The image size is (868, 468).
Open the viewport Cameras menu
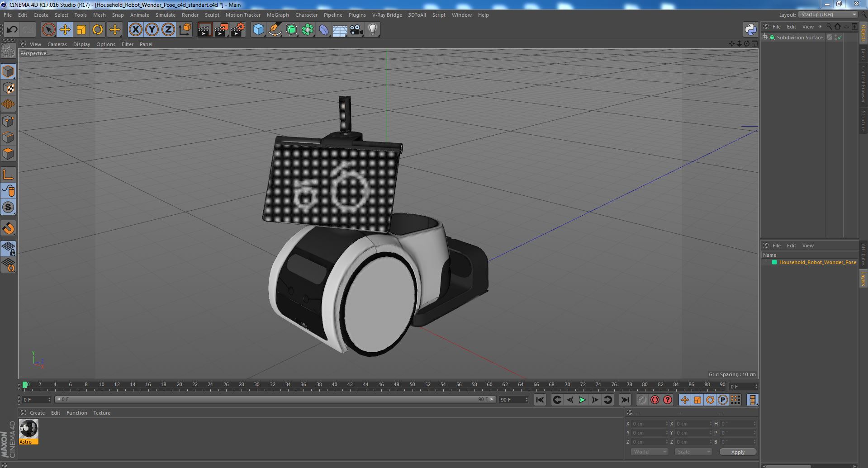pyautogui.click(x=57, y=44)
